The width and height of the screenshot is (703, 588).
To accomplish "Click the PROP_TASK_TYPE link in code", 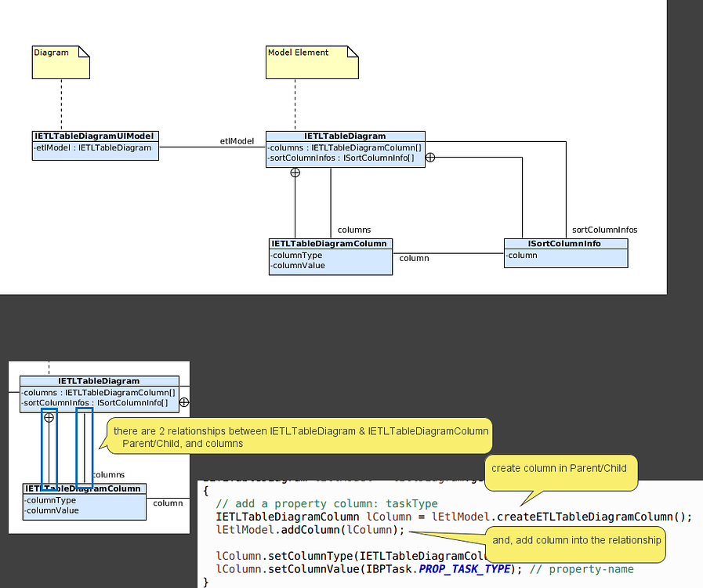I will [x=465, y=569].
